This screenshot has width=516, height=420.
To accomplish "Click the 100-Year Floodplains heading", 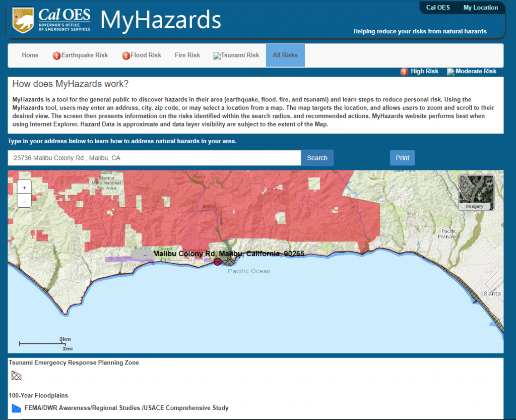I will point(38,396).
